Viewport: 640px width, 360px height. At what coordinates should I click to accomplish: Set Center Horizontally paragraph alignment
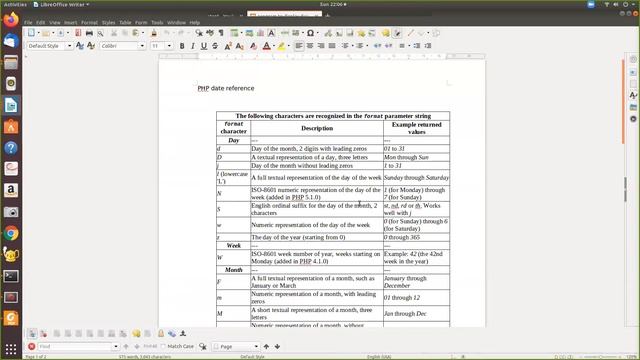(x=310, y=46)
